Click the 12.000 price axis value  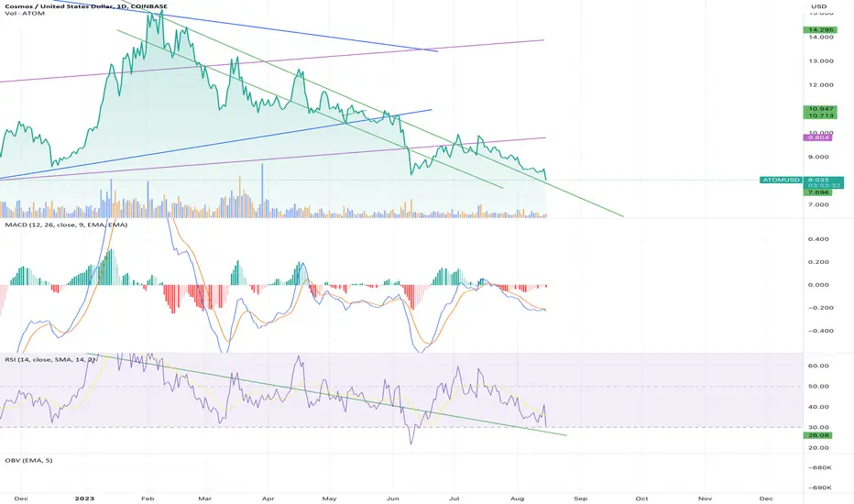(x=821, y=85)
